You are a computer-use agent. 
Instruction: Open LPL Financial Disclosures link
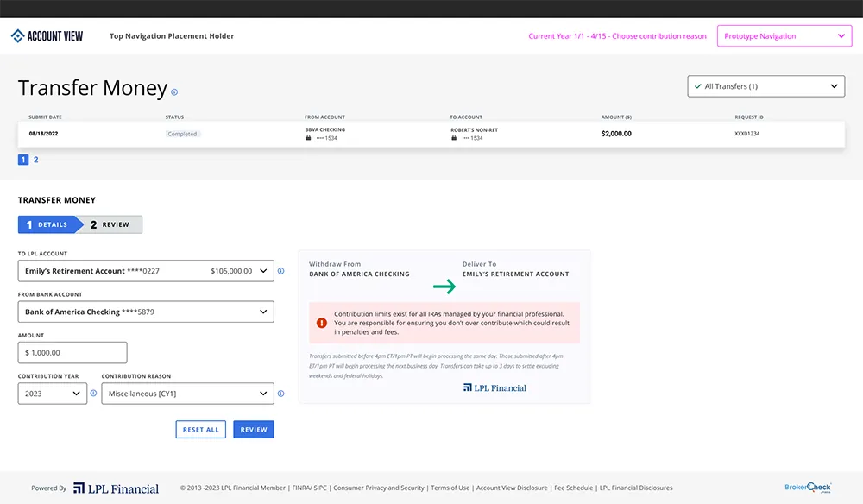point(636,488)
